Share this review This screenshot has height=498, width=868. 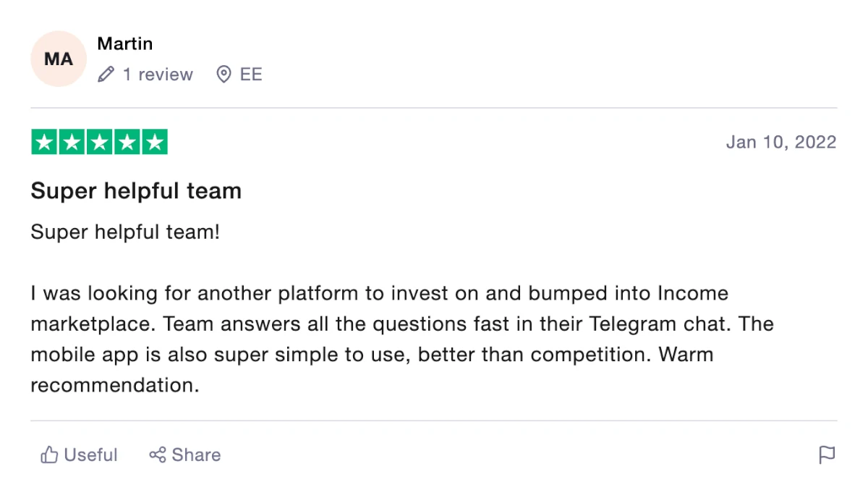pyautogui.click(x=185, y=455)
